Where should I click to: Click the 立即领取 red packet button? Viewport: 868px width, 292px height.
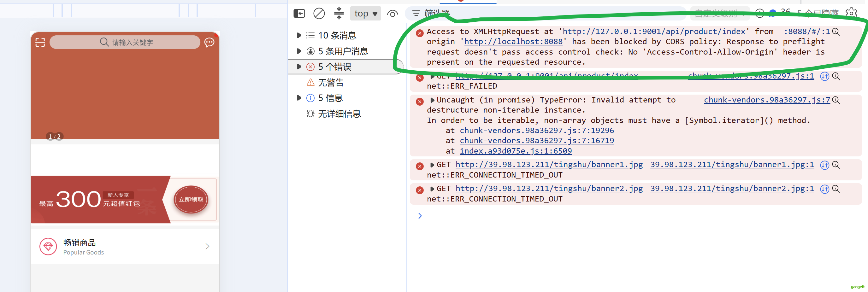(191, 199)
